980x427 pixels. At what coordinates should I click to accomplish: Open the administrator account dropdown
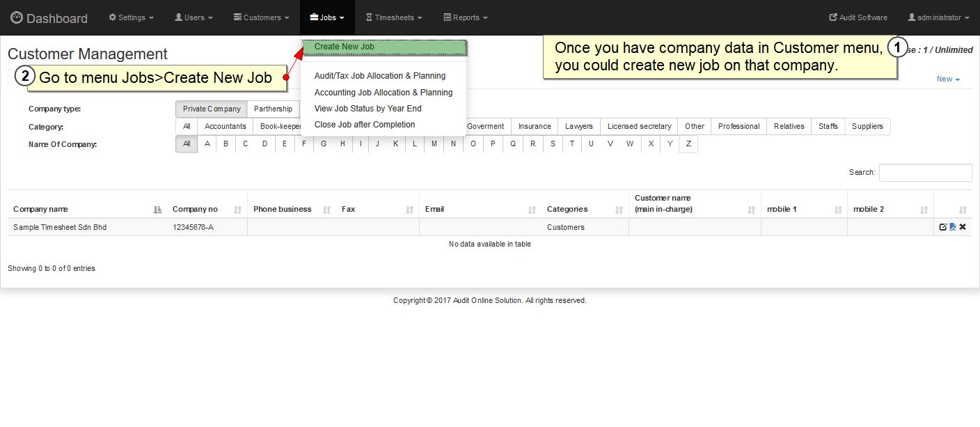coord(938,17)
